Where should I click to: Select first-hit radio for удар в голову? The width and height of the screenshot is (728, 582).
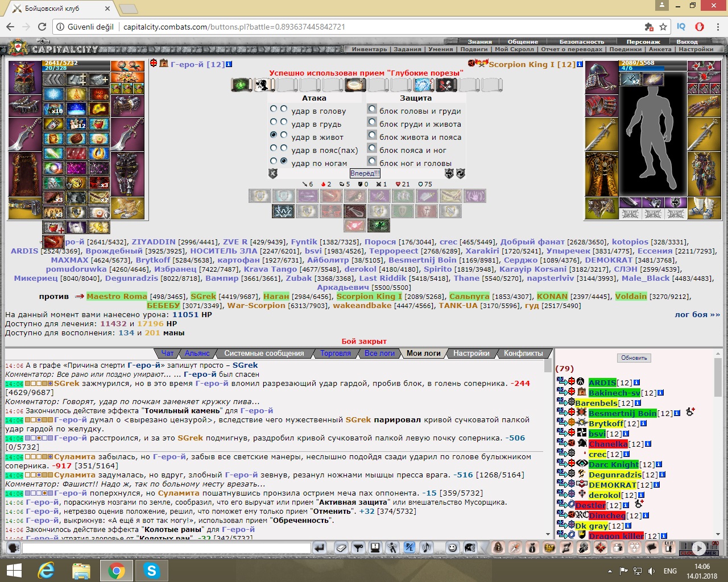pos(274,109)
